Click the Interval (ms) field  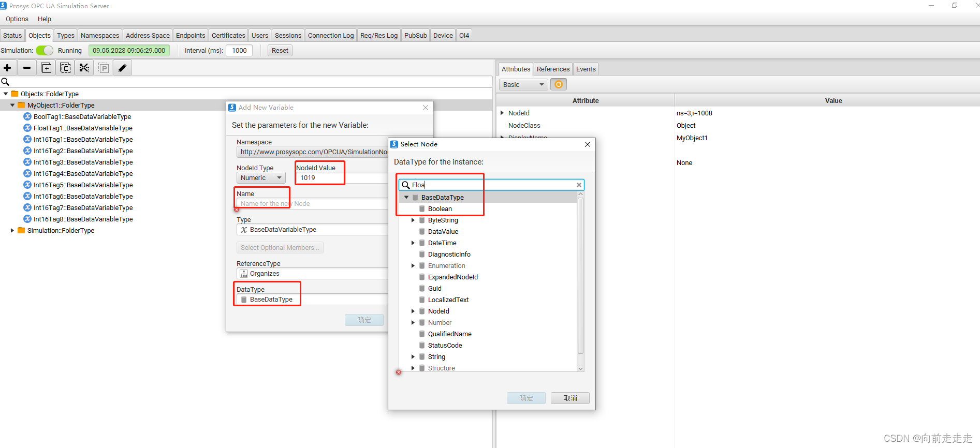point(239,50)
